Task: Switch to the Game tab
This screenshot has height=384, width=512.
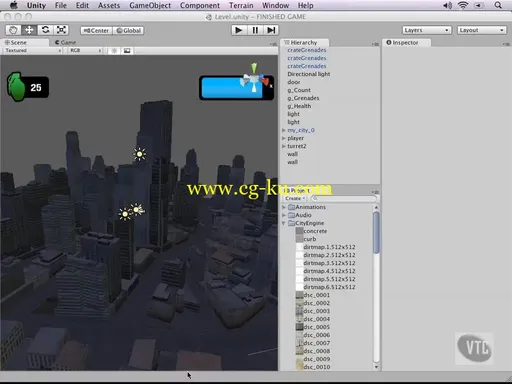Action: tap(65, 43)
